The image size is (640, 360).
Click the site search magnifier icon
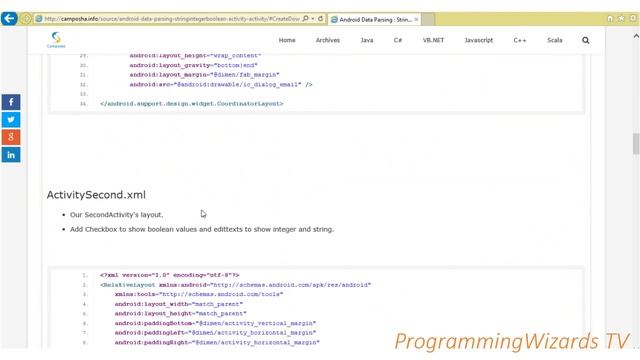tap(586, 40)
